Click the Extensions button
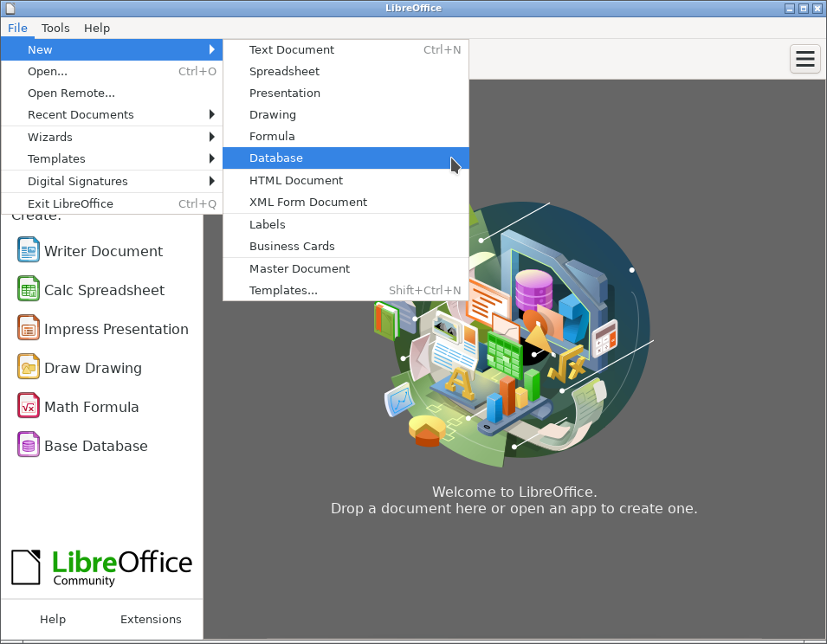This screenshot has width=827, height=644. click(x=151, y=619)
